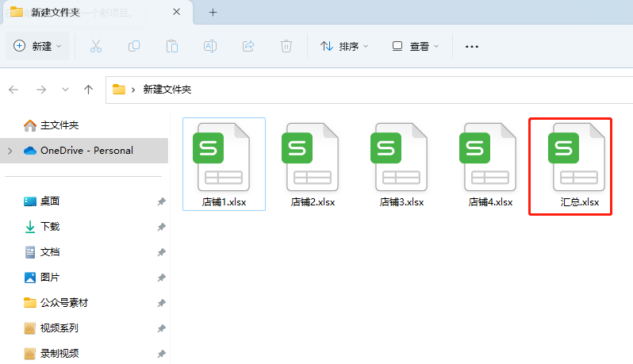The image size is (633, 364).
Task: Select the 店铺1.xlsx file icon
Action: (221, 157)
